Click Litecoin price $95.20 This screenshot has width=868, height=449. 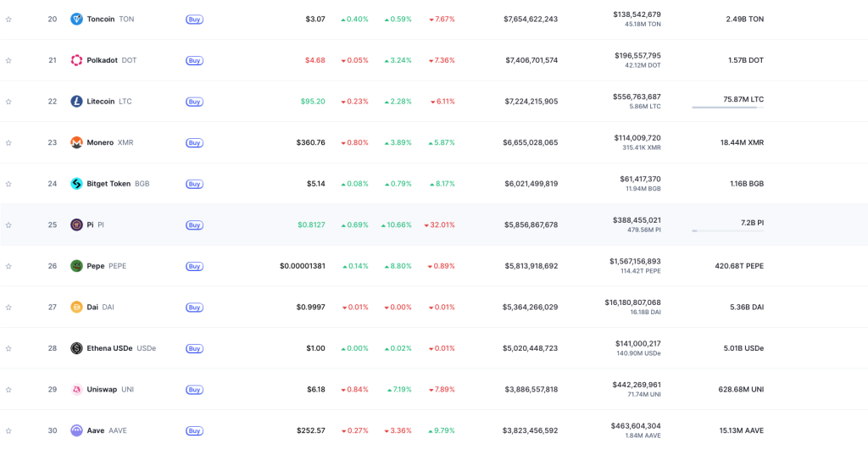(313, 102)
